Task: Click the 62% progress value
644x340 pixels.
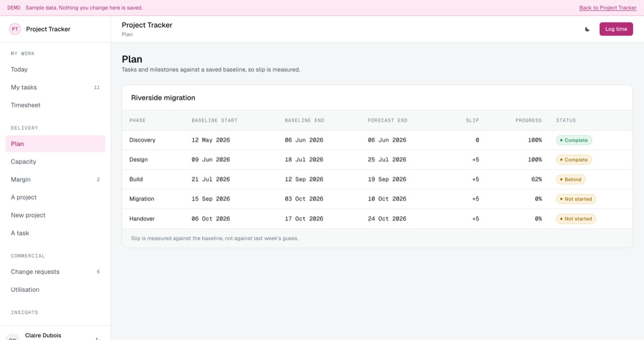Action: coord(536,179)
